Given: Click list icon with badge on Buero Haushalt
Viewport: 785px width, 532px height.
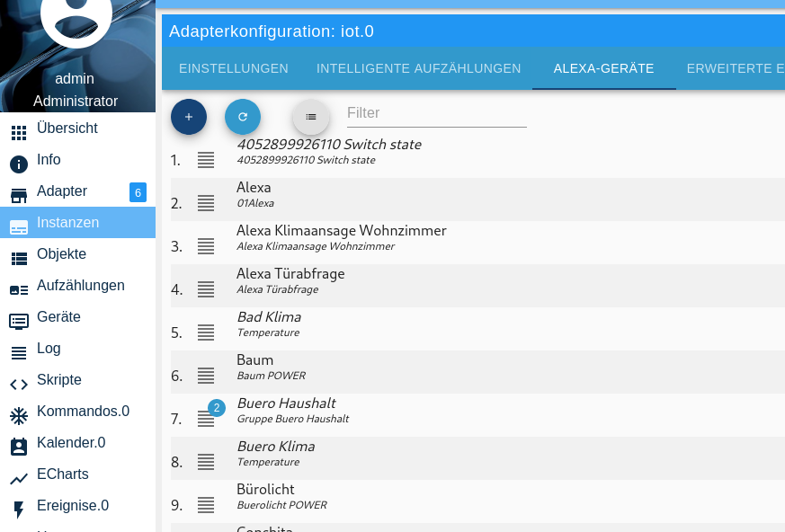Looking at the screenshot, I should pos(206,419).
